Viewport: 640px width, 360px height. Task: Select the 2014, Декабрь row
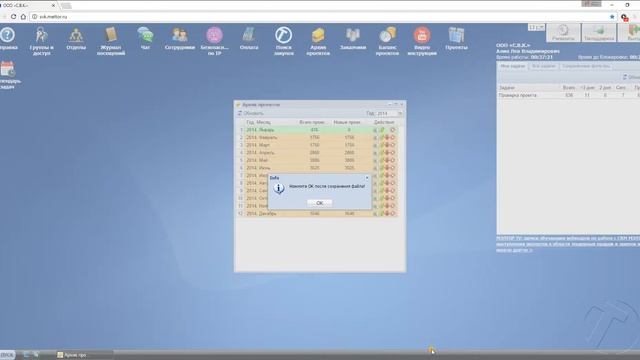point(317,213)
